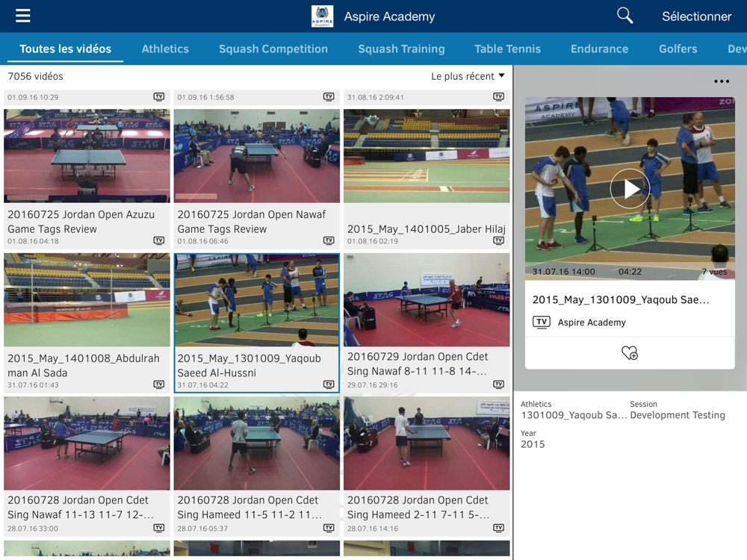Click the Aspire Academy header title
Screen dimensions: 747x560
tap(389, 16)
